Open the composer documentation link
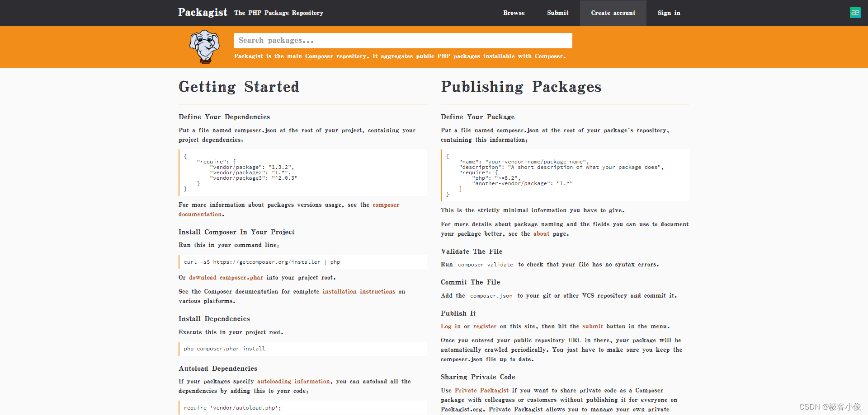 [x=289, y=210]
